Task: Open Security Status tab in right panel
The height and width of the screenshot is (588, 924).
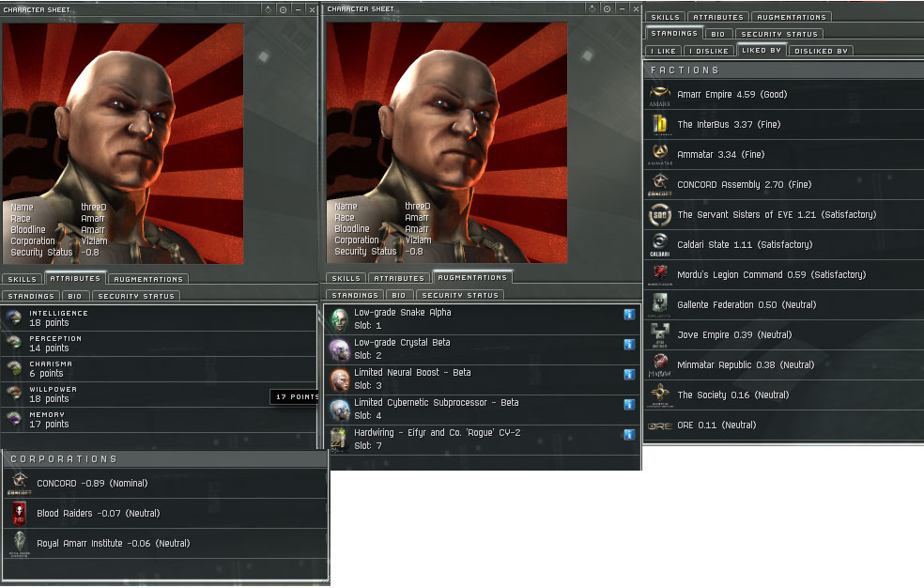Action: 779,34
